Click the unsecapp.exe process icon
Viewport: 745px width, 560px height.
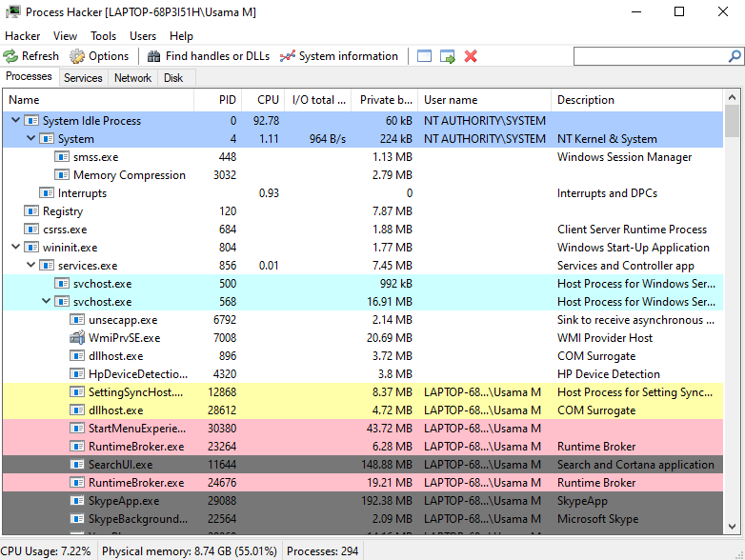click(x=77, y=320)
